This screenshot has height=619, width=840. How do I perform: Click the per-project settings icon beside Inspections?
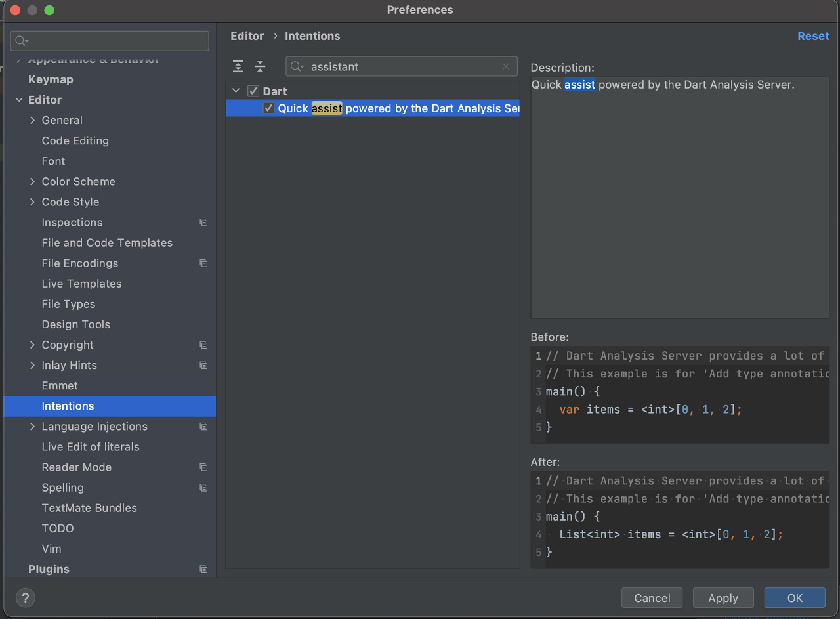[x=203, y=223]
